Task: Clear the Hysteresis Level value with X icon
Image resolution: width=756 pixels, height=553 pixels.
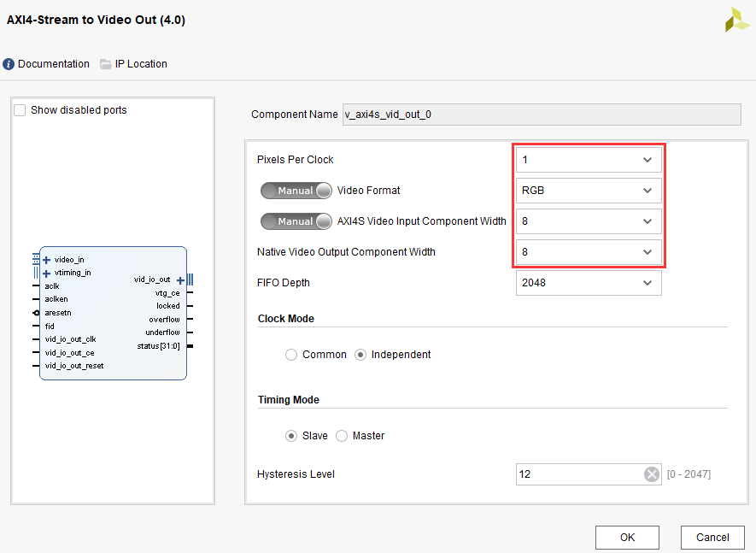Action: pos(652,474)
